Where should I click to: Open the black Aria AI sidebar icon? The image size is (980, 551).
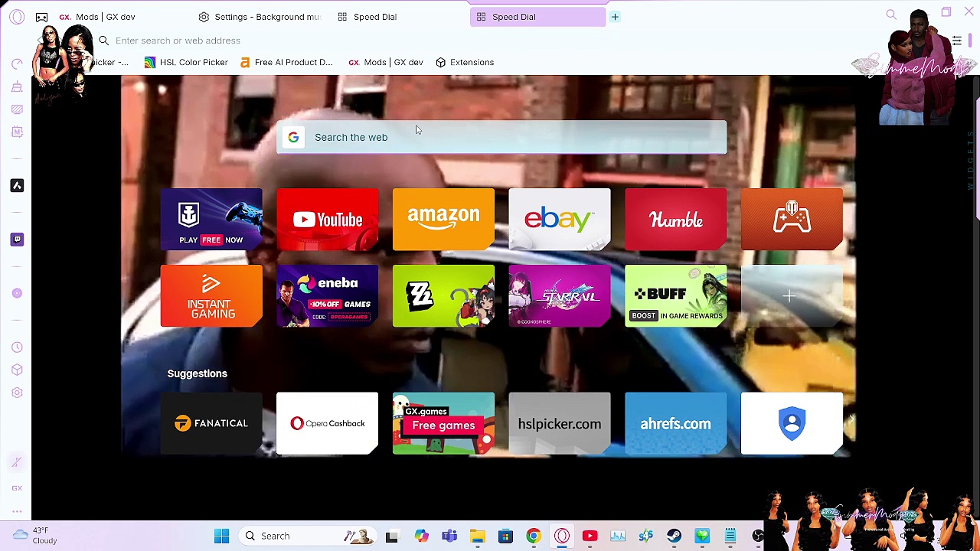(17, 186)
